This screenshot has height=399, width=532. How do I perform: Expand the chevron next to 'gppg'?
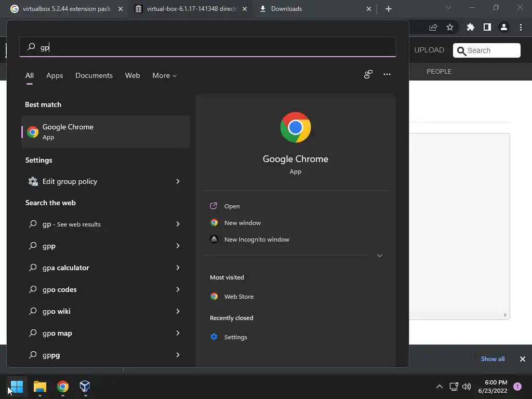coord(178,355)
